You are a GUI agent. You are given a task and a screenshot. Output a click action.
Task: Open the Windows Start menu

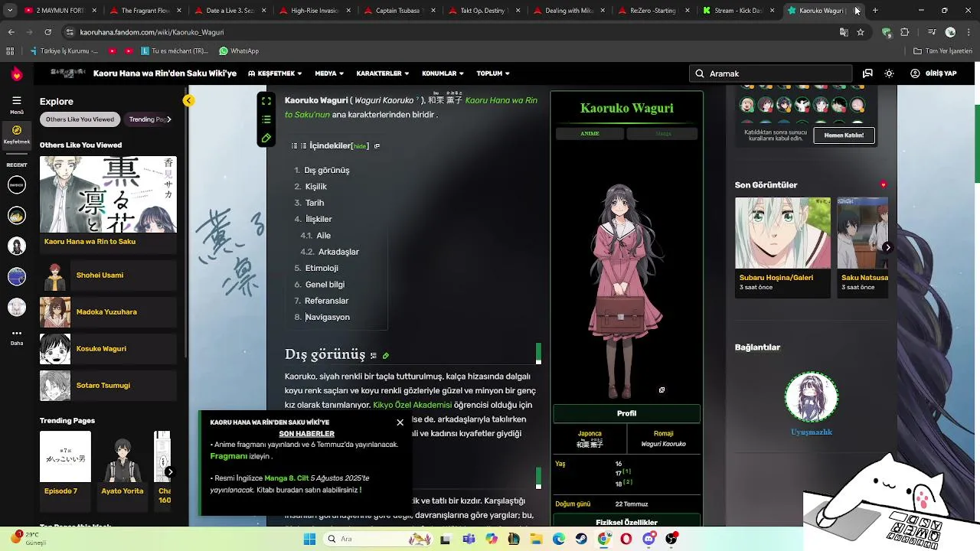[309, 539]
